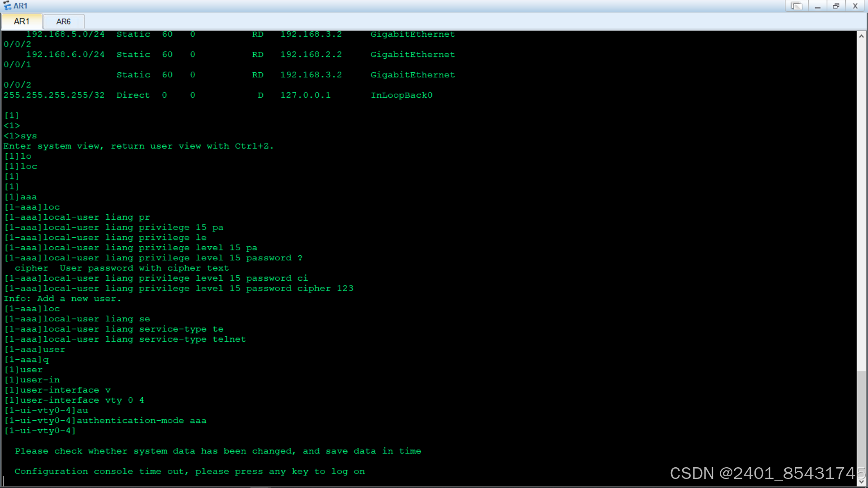The height and width of the screenshot is (488, 868).
Task: Click the 'Configuration console time out' message
Action: pyautogui.click(x=189, y=471)
